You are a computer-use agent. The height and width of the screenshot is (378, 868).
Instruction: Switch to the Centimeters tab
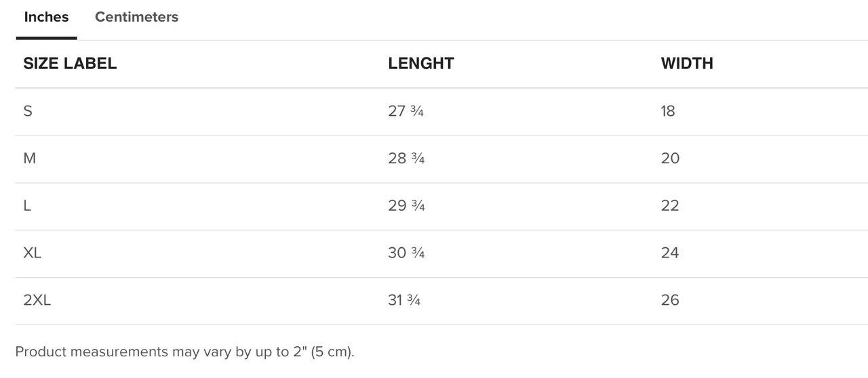pyautogui.click(x=136, y=18)
